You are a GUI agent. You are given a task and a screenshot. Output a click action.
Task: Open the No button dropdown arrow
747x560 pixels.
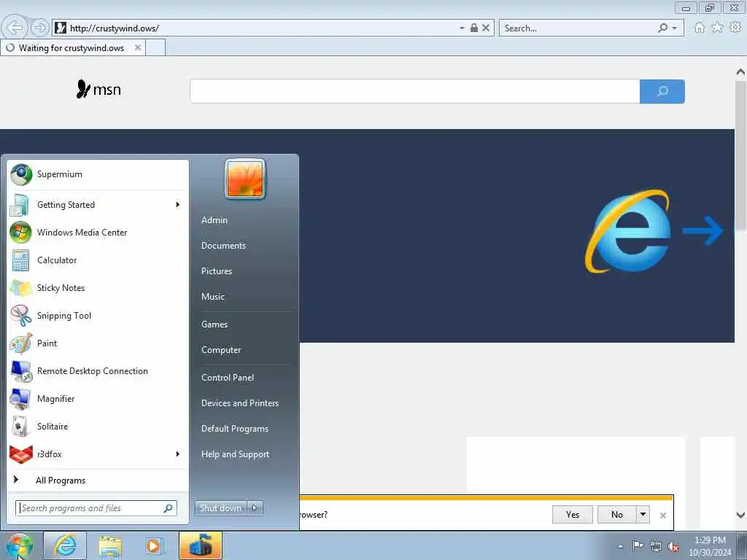point(643,514)
